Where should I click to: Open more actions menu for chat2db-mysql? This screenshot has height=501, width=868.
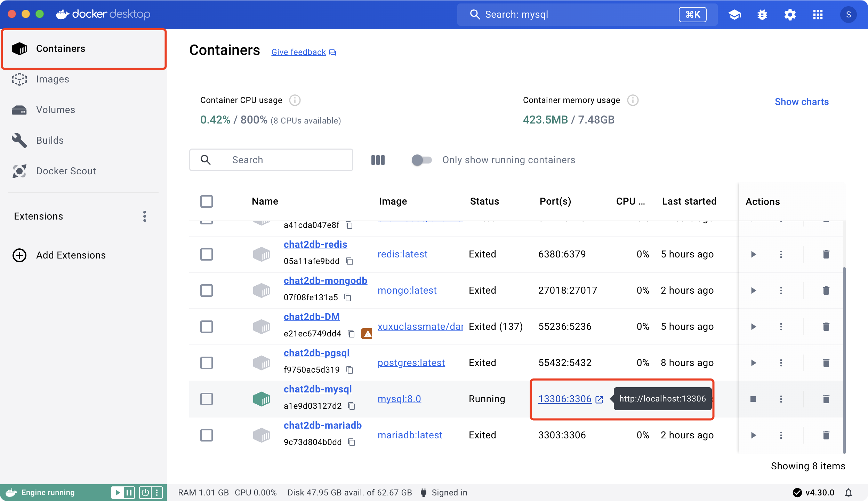coord(781,399)
